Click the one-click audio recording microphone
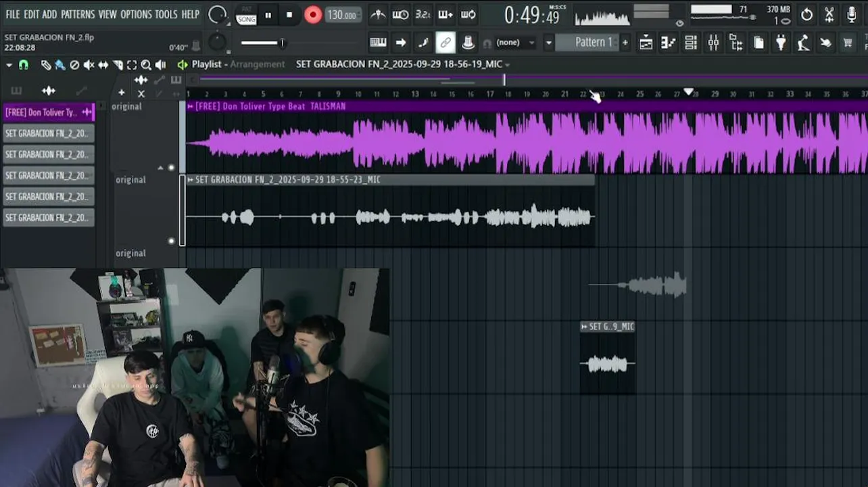Image resolution: width=868 pixels, height=487 pixels. [852, 14]
